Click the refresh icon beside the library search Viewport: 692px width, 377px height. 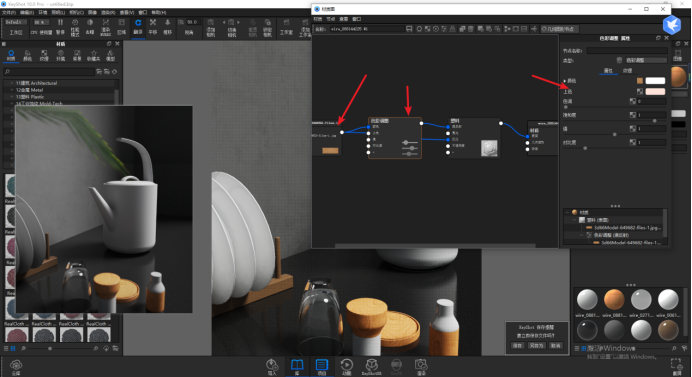pos(115,72)
